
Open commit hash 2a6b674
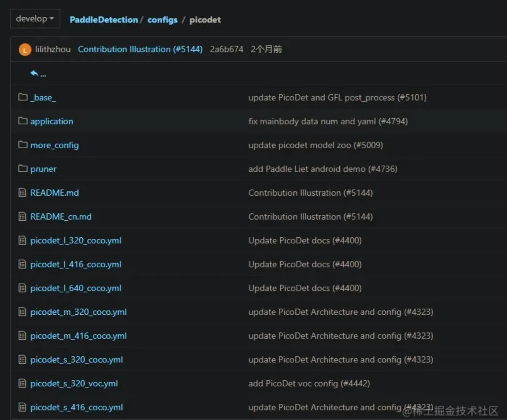coord(227,49)
